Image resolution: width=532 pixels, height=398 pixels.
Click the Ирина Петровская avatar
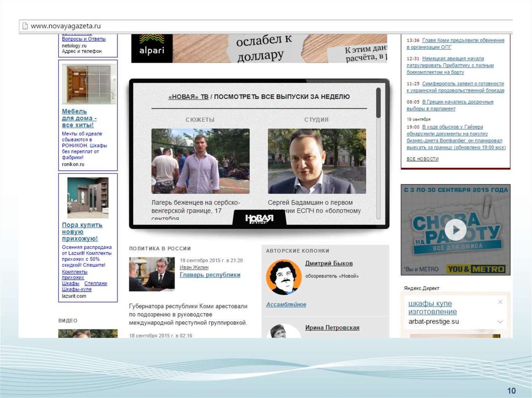click(284, 331)
